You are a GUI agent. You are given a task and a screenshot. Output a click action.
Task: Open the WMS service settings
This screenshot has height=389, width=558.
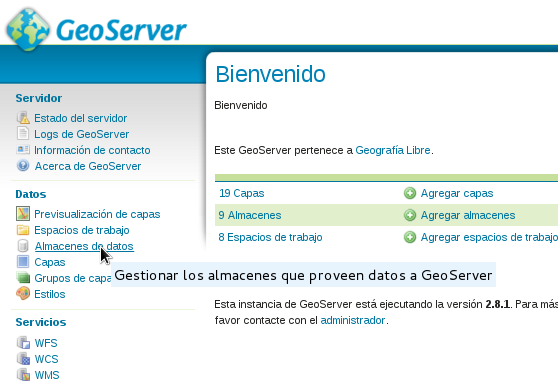pos(47,375)
